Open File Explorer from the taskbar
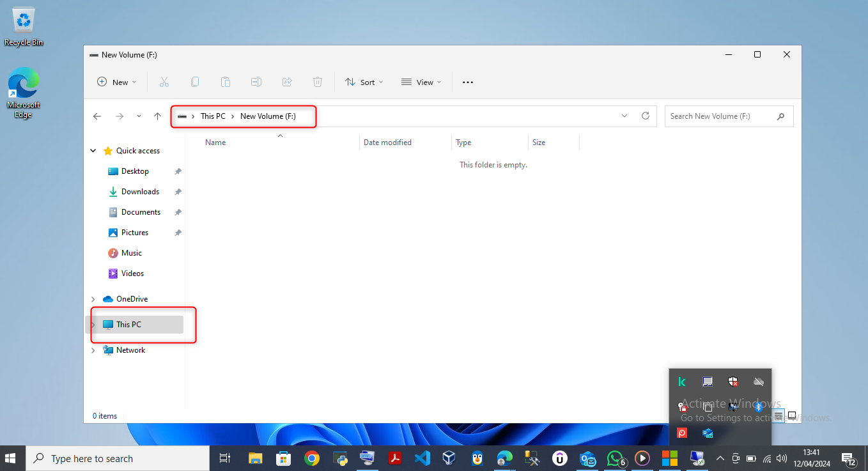This screenshot has height=471, width=868. tap(256, 458)
